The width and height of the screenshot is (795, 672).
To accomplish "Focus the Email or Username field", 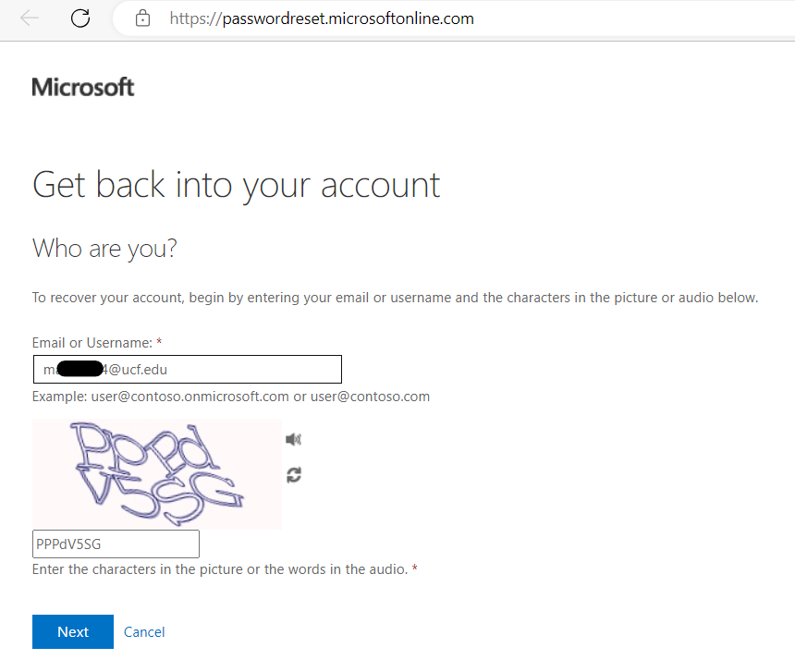I will (x=188, y=370).
